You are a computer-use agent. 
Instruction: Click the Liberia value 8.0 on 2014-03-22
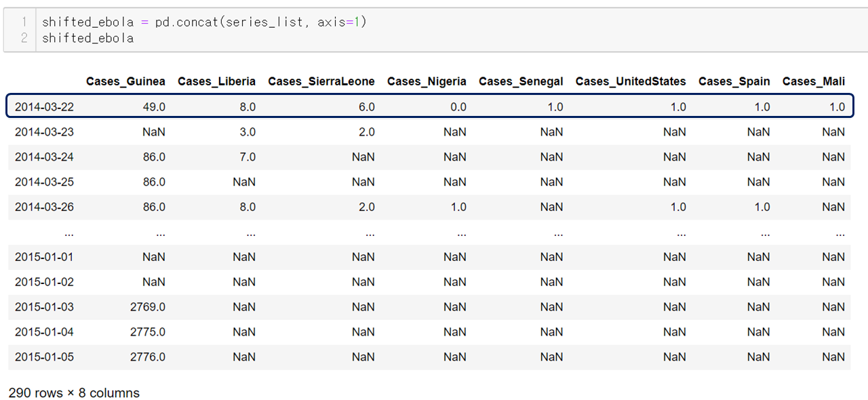click(x=248, y=107)
